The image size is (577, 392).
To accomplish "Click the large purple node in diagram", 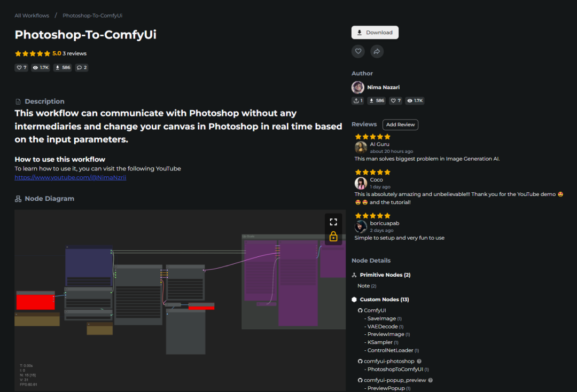I will point(298,283).
